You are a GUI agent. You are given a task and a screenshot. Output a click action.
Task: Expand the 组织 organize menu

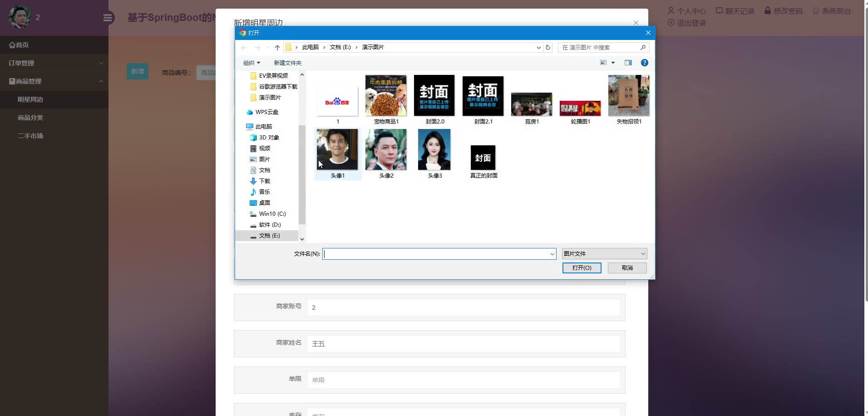coord(252,63)
